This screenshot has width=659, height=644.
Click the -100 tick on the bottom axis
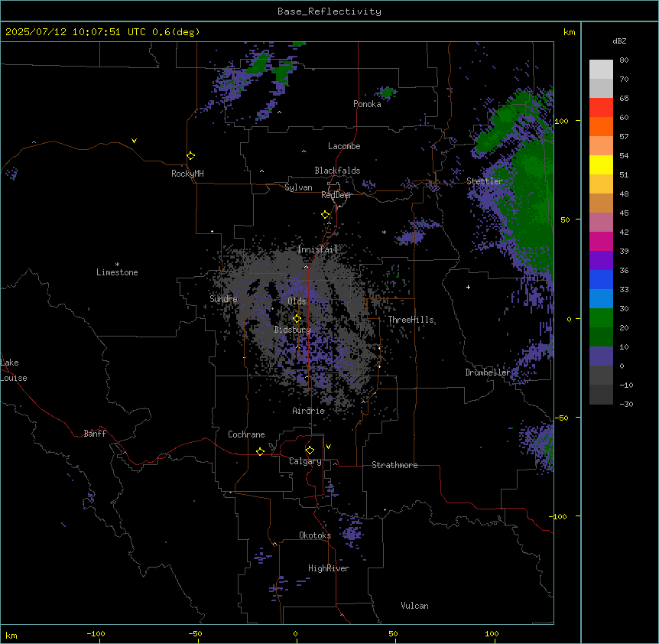tap(96, 633)
